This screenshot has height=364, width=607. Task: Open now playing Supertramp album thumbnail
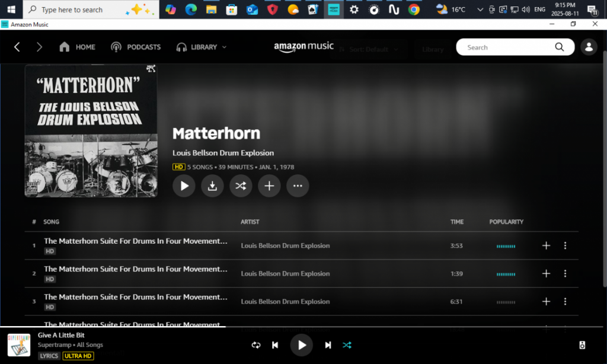18,345
